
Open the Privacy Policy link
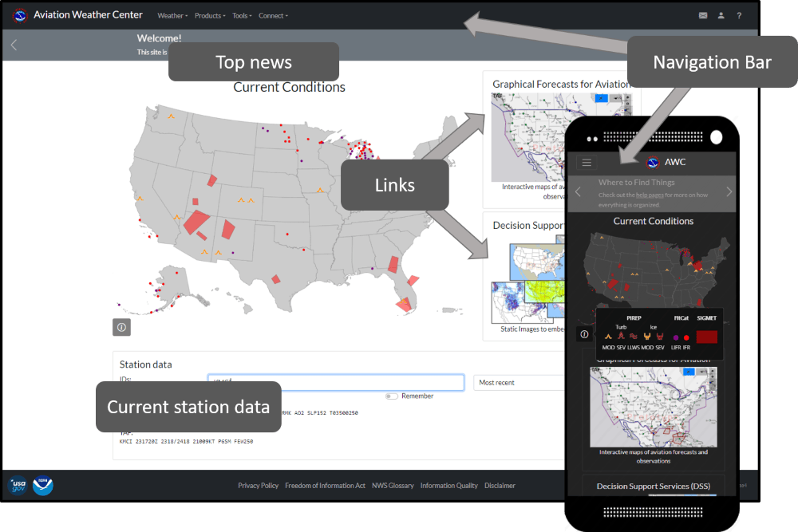[258, 486]
